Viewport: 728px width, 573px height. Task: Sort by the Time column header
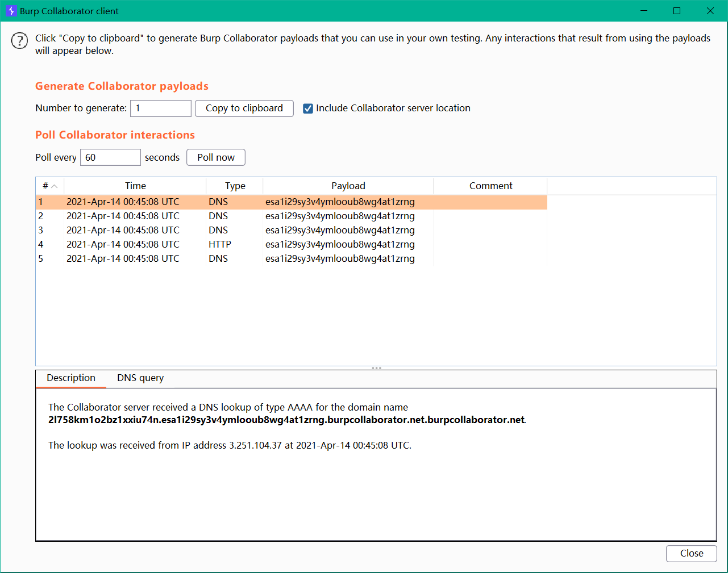[135, 186]
